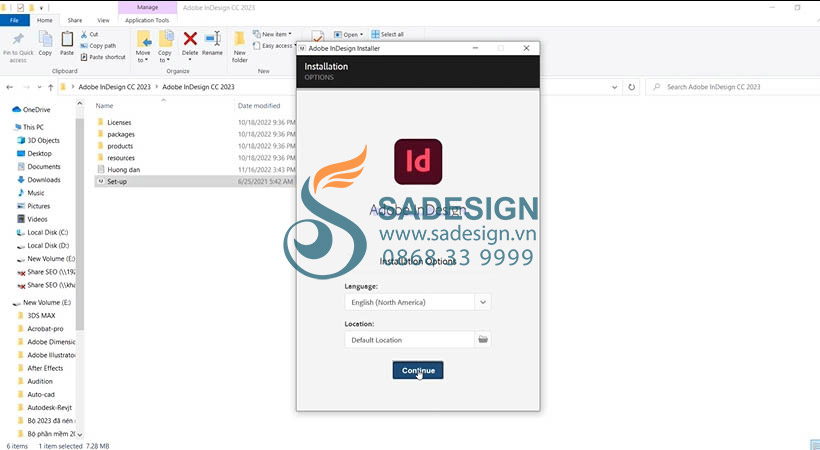
Task: Click the first Adobe InDesign CC 2023 breadcrumb
Action: pyautogui.click(x=115, y=87)
